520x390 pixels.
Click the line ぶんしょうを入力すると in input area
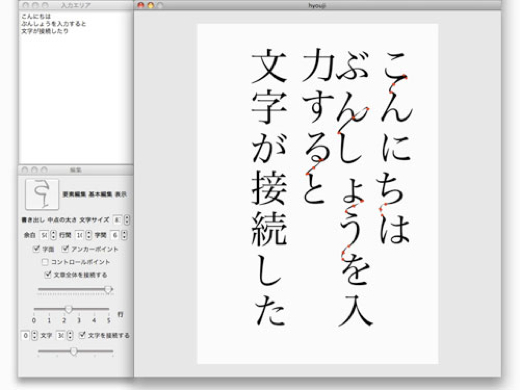pos(54,24)
